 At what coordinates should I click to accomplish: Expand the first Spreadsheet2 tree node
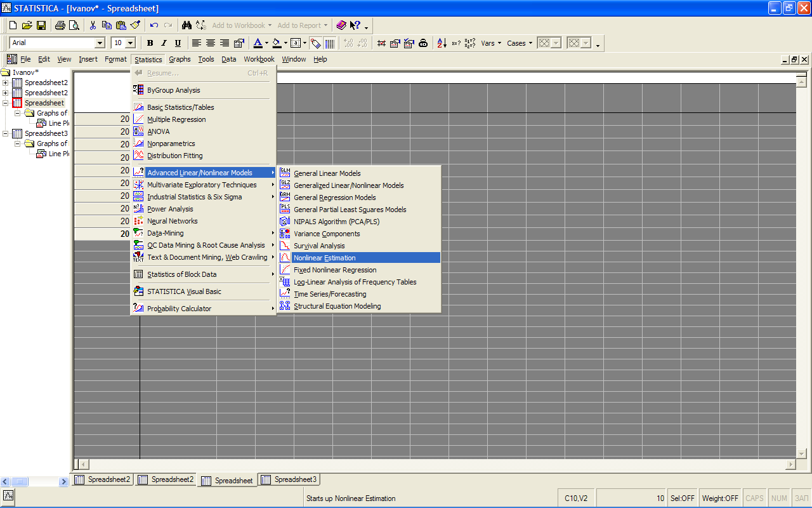click(x=6, y=83)
